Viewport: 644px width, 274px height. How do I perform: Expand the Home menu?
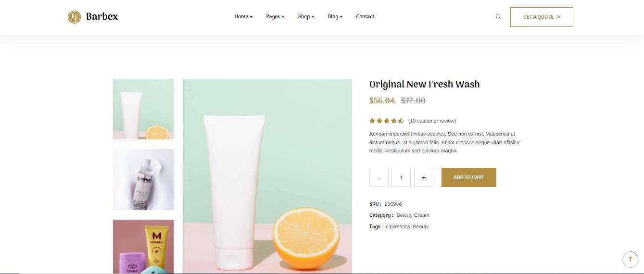coord(243,17)
